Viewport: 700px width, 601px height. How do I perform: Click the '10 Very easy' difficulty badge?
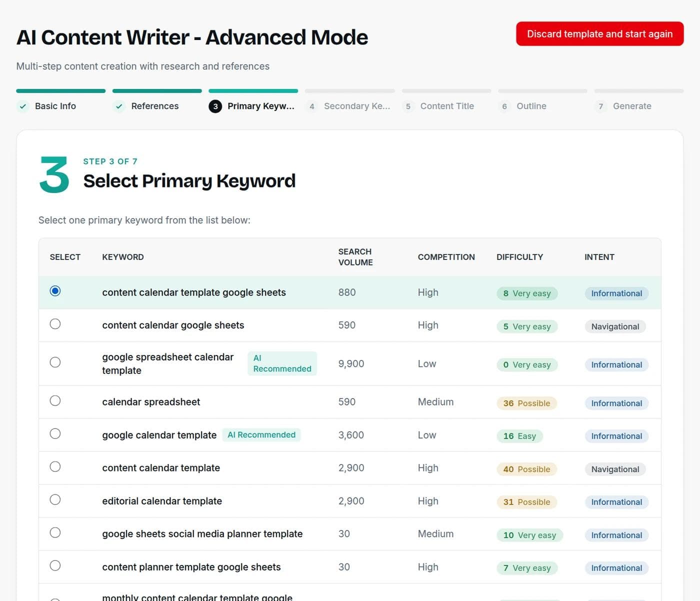(530, 535)
